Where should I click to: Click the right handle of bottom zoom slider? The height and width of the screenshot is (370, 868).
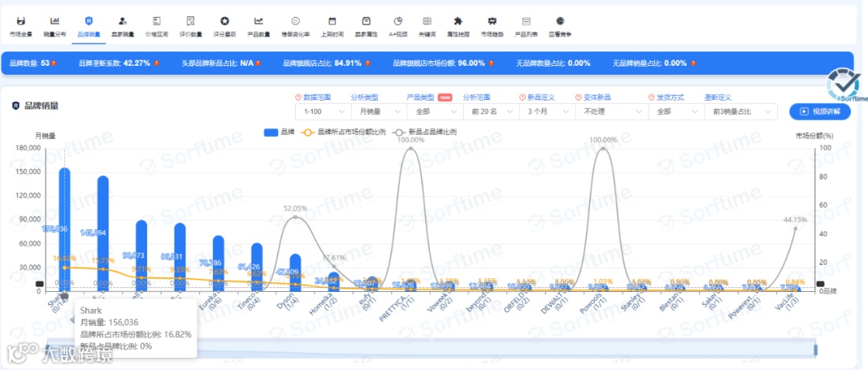pos(816,350)
